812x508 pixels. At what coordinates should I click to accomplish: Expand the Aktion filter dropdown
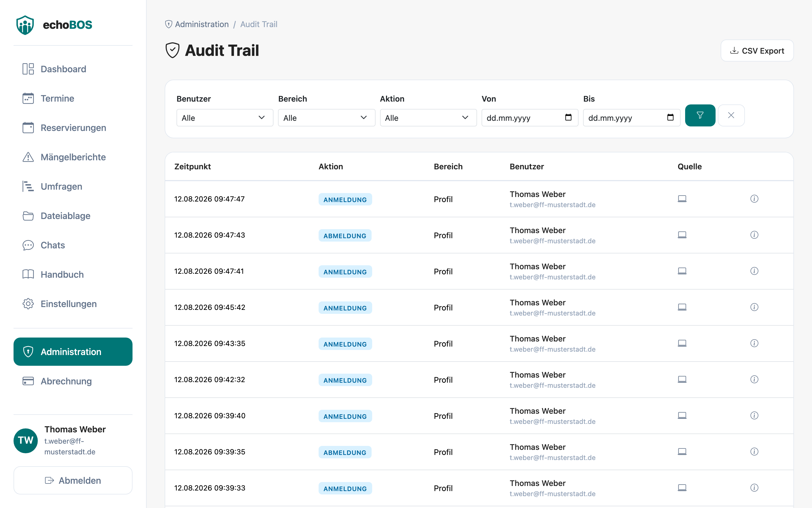[x=428, y=118]
